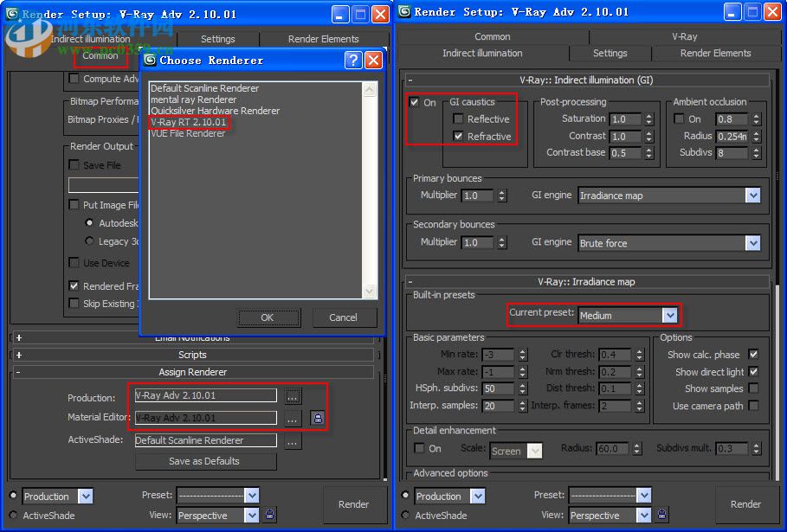Adjust Secondary bounces Multiplier spinner
787x532 pixels.
pyautogui.click(x=502, y=243)
